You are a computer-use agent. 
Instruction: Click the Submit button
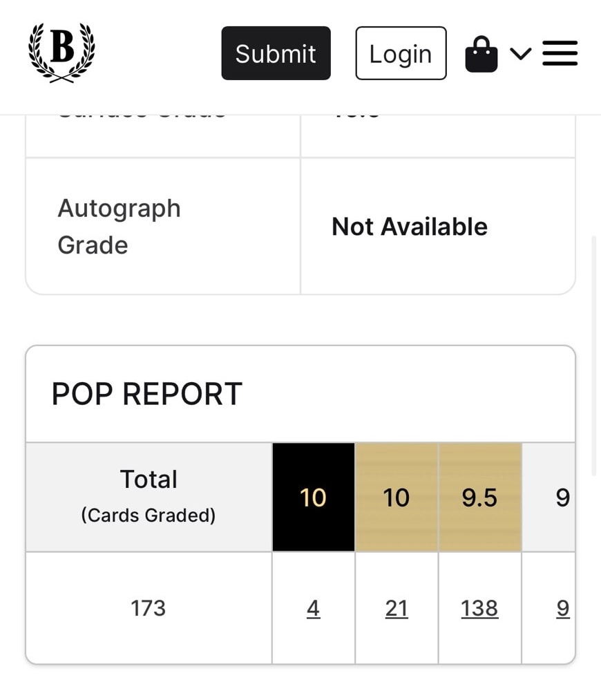click(x=276, y=53)
